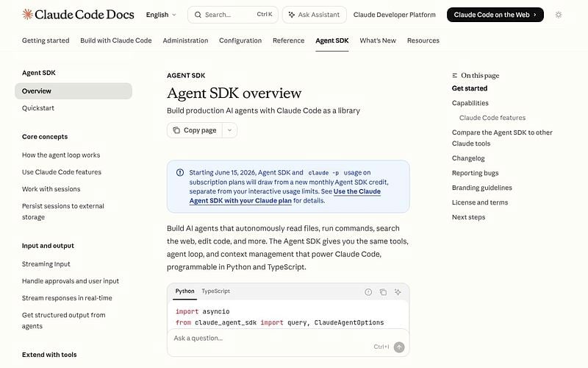Copy the code block with the copy icon
This screenshot has width=588, height=368.
coord(383,291)
